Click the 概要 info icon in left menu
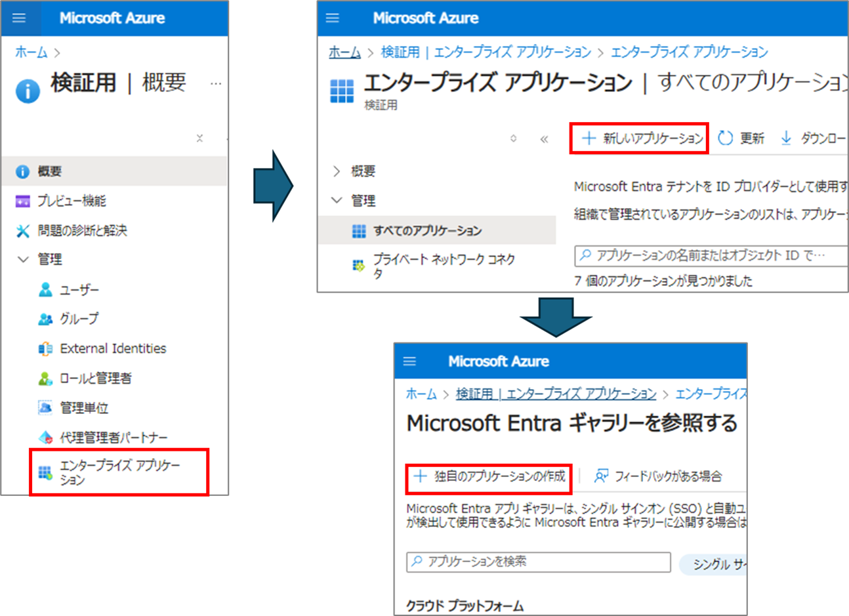Viewport: 849px width, 616px height. pos(22,172)
